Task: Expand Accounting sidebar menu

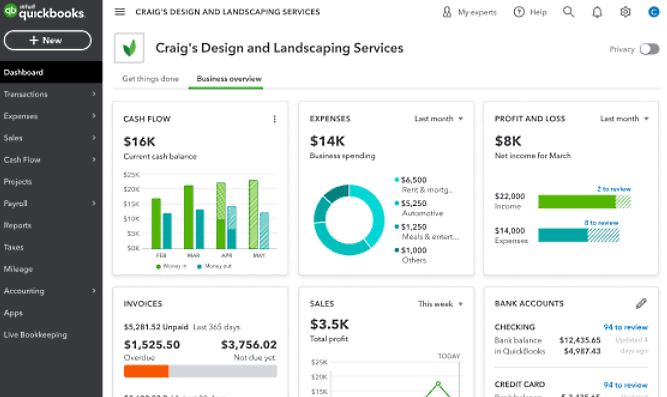Action: 51,291
